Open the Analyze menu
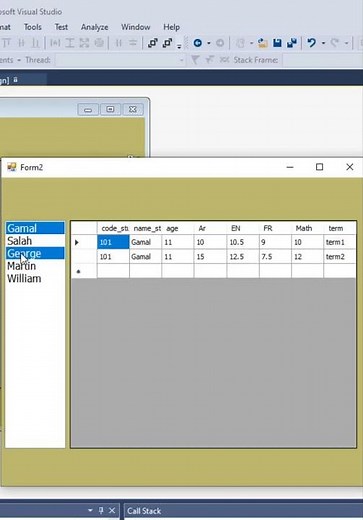This screenshot has width=363, height=520. (x=94, y=27)
